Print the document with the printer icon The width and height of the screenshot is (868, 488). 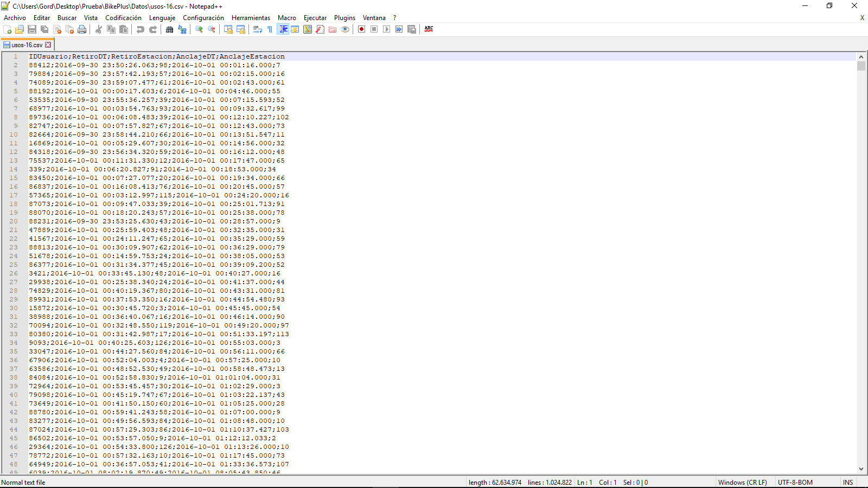coord(82,29)
